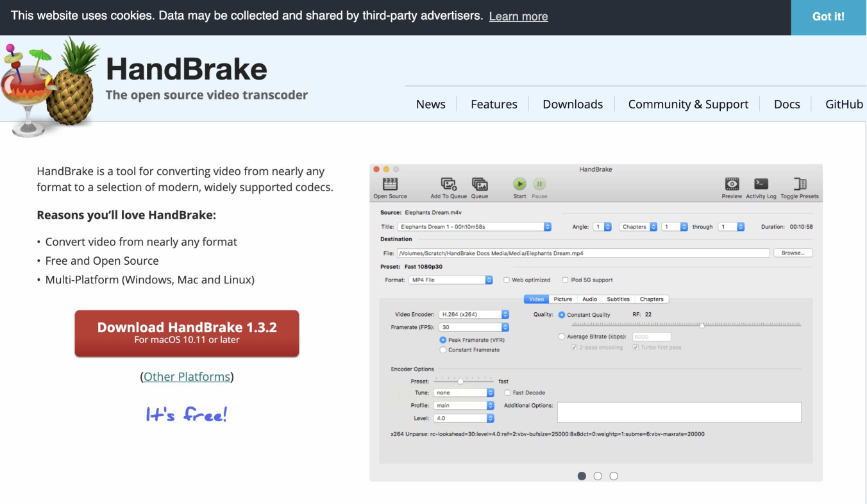Dismiss cookie notice with Got it!

pyautogui.click(x=829, y=17)
